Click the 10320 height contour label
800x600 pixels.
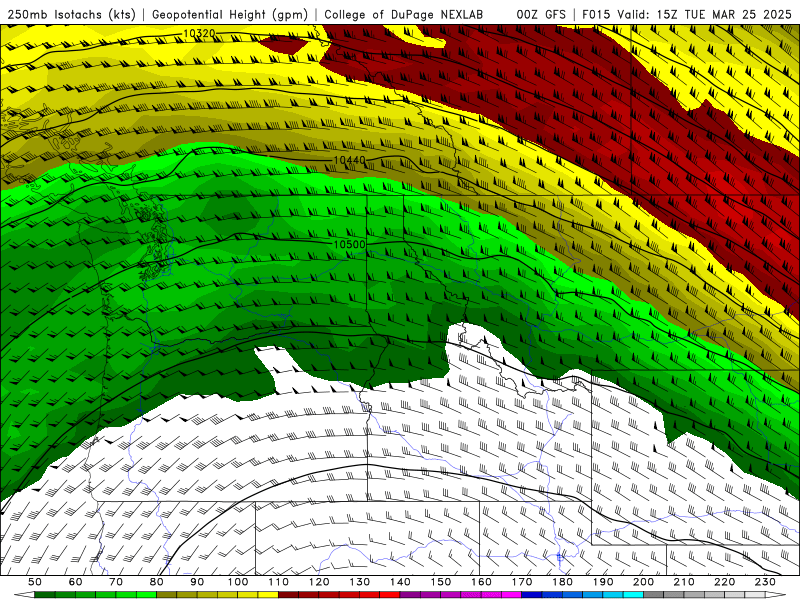tap(199, 34)
